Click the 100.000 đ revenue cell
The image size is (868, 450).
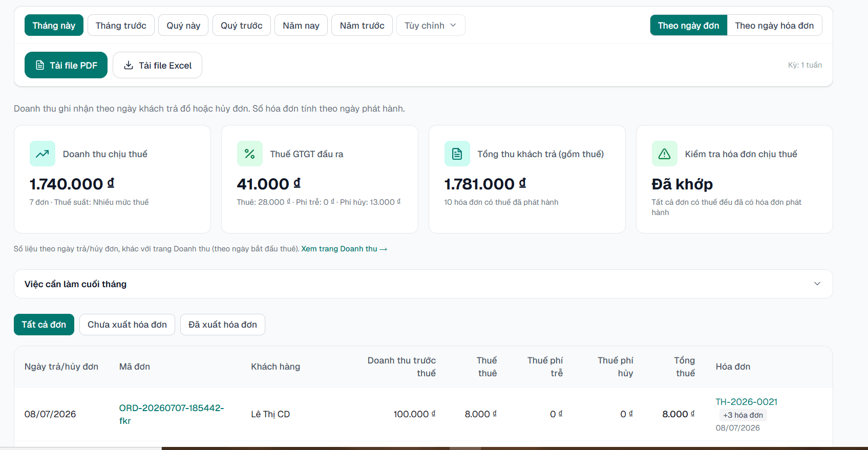click(414, 414)
